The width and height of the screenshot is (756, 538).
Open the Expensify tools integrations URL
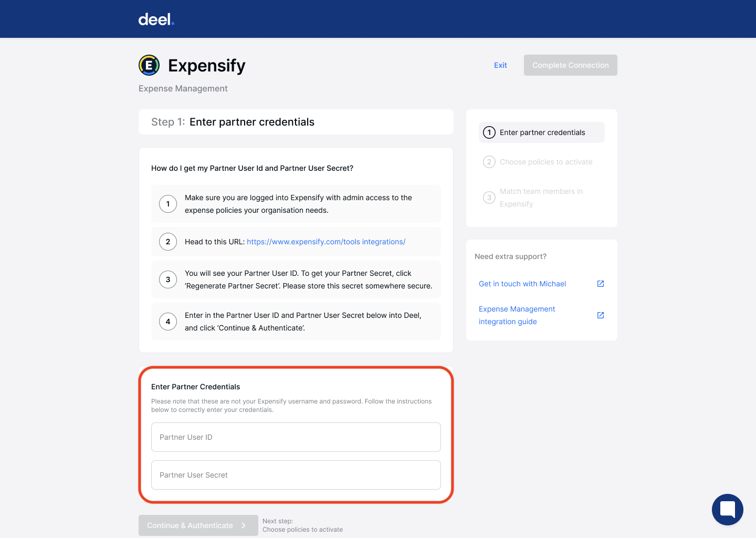click(x=326, y=242)
